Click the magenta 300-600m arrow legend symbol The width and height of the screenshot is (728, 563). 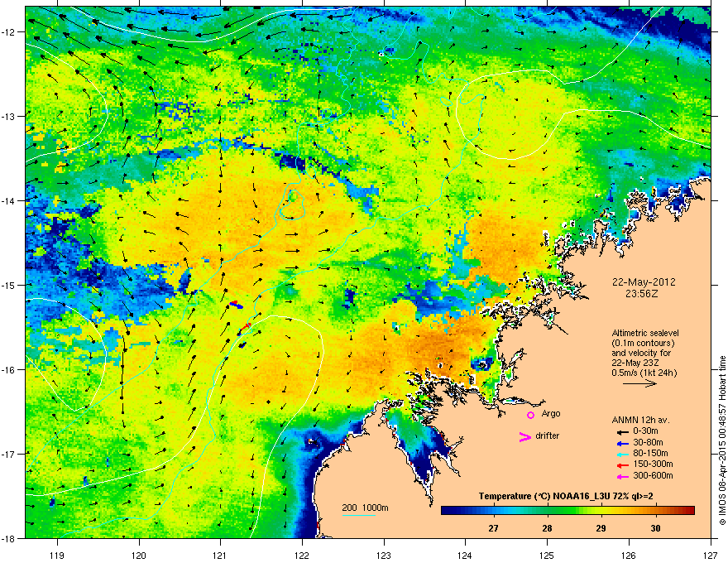click(x=623, y=477)
